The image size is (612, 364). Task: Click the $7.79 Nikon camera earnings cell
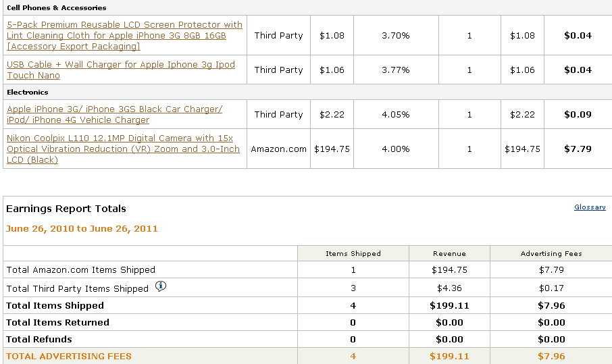(578, 149)
